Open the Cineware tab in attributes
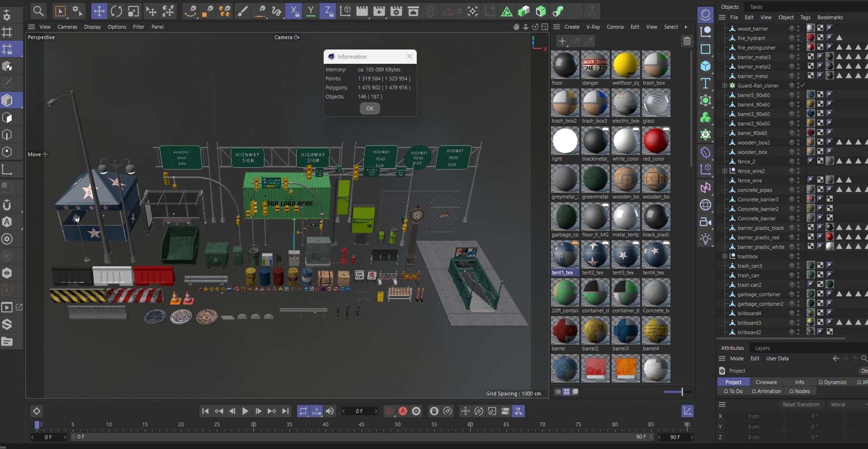 point(766,382)
